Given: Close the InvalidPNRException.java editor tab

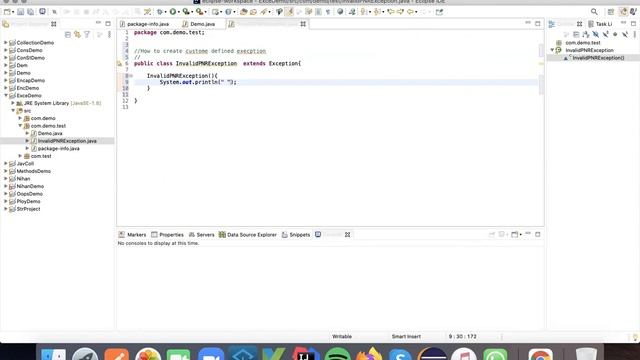Looking at the screenshot, I should (303, 24).
